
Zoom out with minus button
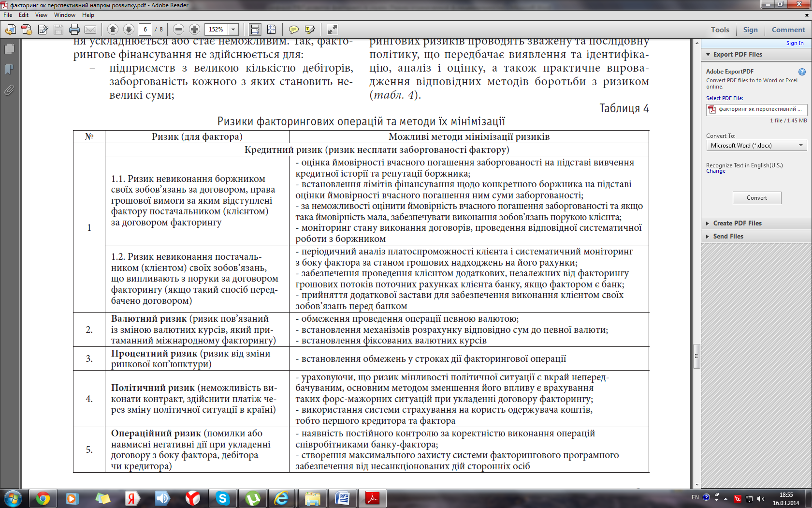(178, 30)
